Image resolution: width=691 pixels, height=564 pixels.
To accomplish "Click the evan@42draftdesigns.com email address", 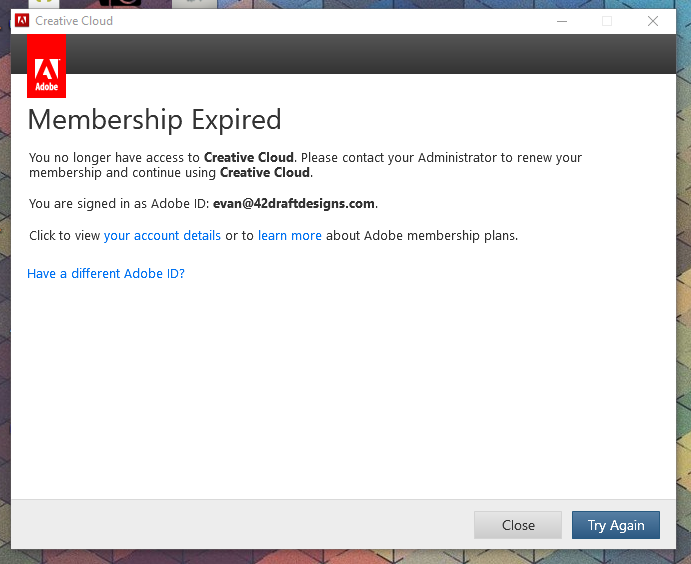I will click(294, 204).
